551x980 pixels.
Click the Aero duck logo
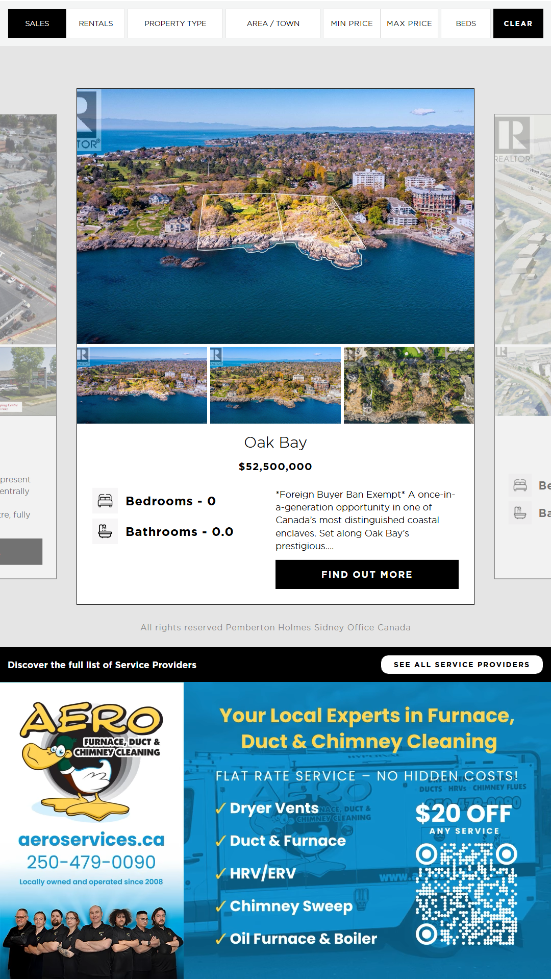[x=92, y=761]
